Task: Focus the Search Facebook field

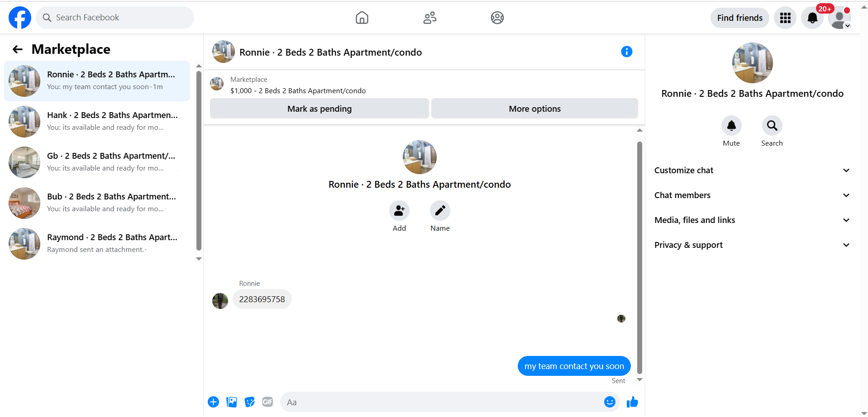Action: click(x=115, y=18)
